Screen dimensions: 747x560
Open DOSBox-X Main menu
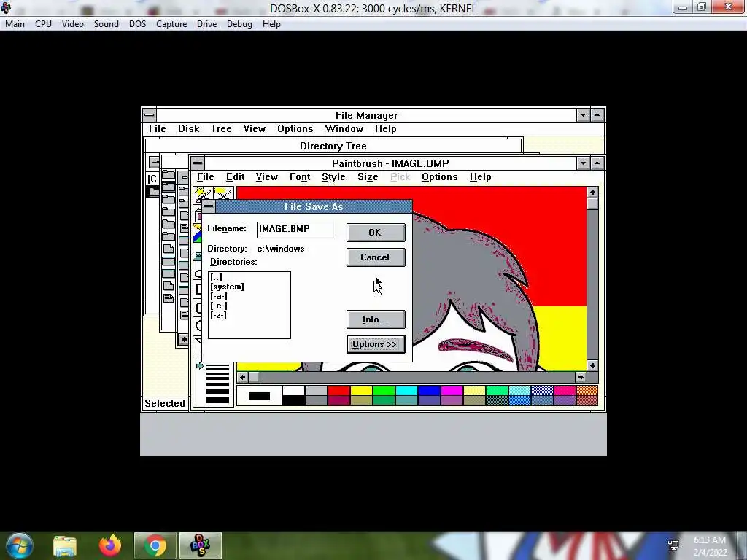[15, 24]
